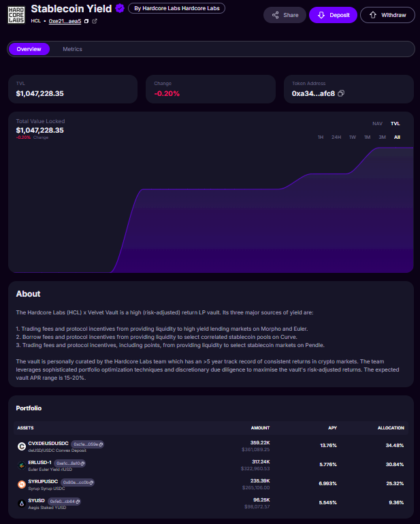The height and width of the screenshot is (524, 420).
Task: Click the 96.25K amount value
Action: (x=261, y=500)
